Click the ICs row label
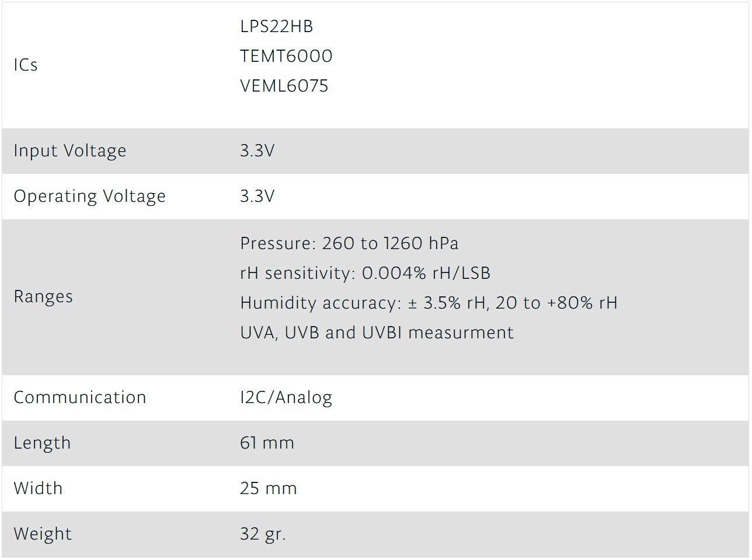The width and height of the screenshot is (752, 560). pyautogui.click(x=26, y=65)
